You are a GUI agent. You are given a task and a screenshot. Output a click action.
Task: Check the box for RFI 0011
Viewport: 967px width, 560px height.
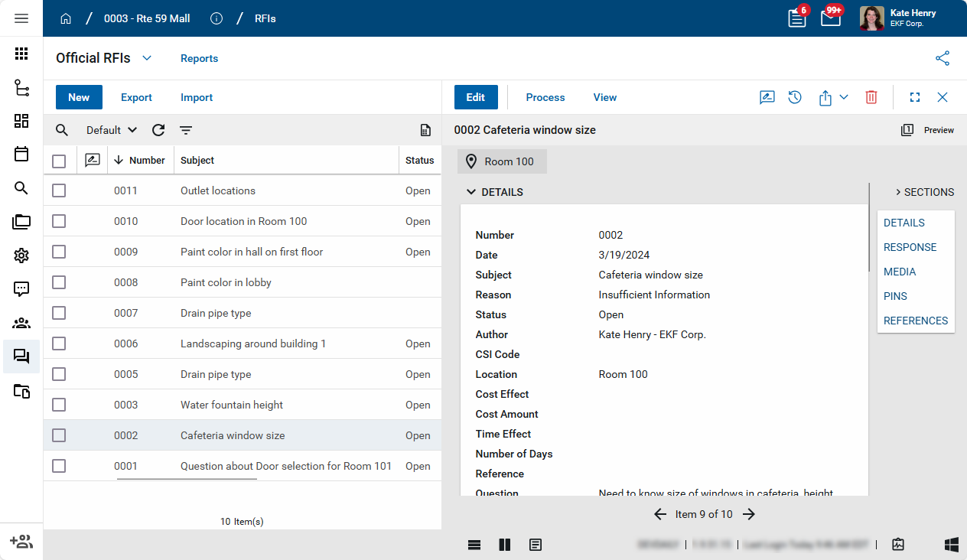[x=59, y=190]
